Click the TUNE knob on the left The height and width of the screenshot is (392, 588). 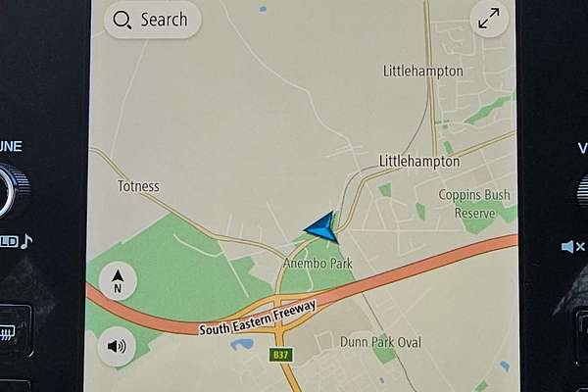click(x=11, y=189)
